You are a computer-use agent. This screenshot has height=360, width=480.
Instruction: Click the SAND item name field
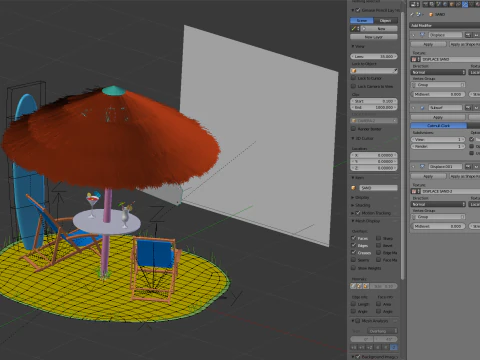[378, 188]
